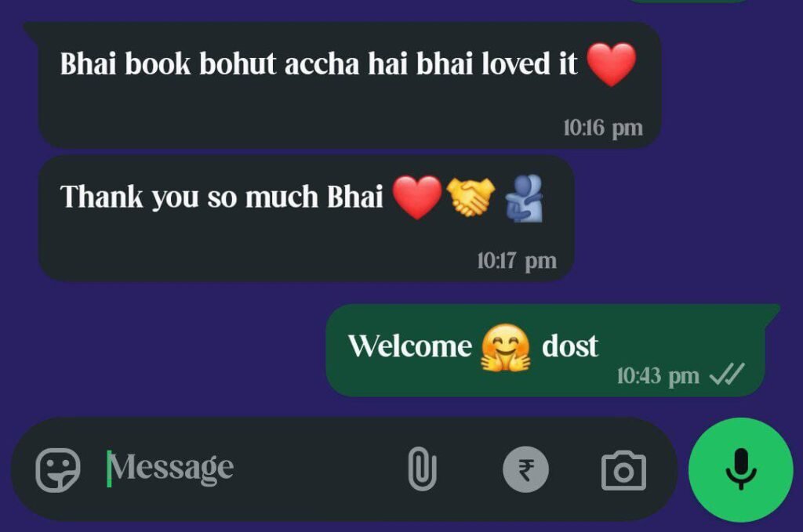803x532 pixels.
Task: Launch the camera from message bar
Action: pos(623,470)
